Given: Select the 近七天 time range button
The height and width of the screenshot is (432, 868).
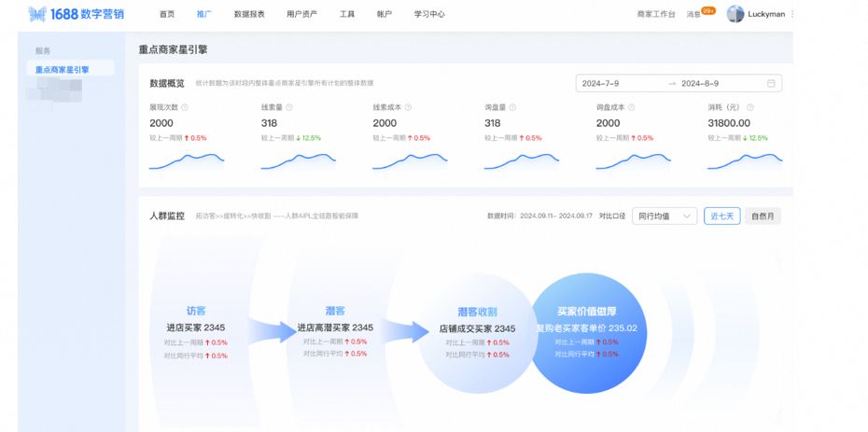Looking at the screenshot, I should [x=721, y=216].
